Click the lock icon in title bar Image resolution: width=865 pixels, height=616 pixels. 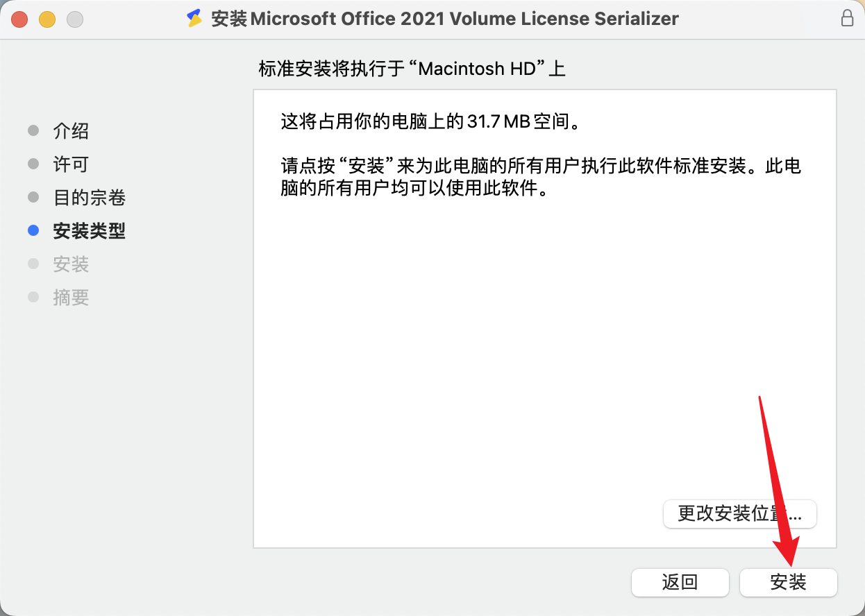847,19
